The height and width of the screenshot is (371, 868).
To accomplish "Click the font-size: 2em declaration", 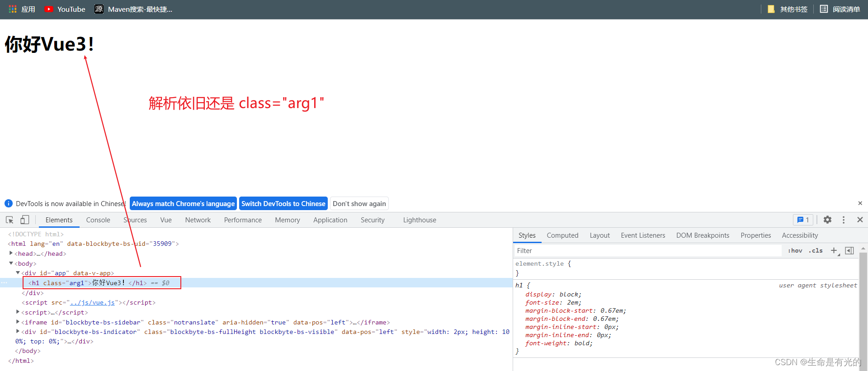I will point(553,302).
